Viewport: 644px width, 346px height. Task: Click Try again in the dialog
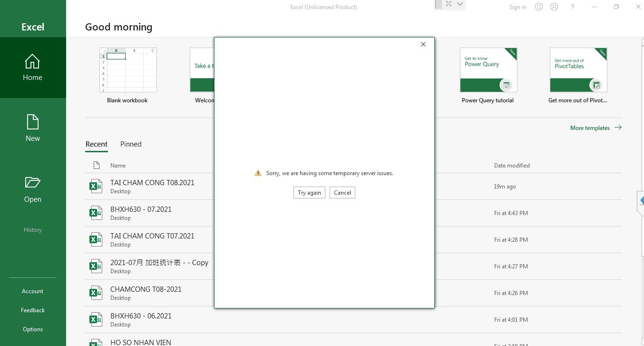309,193
